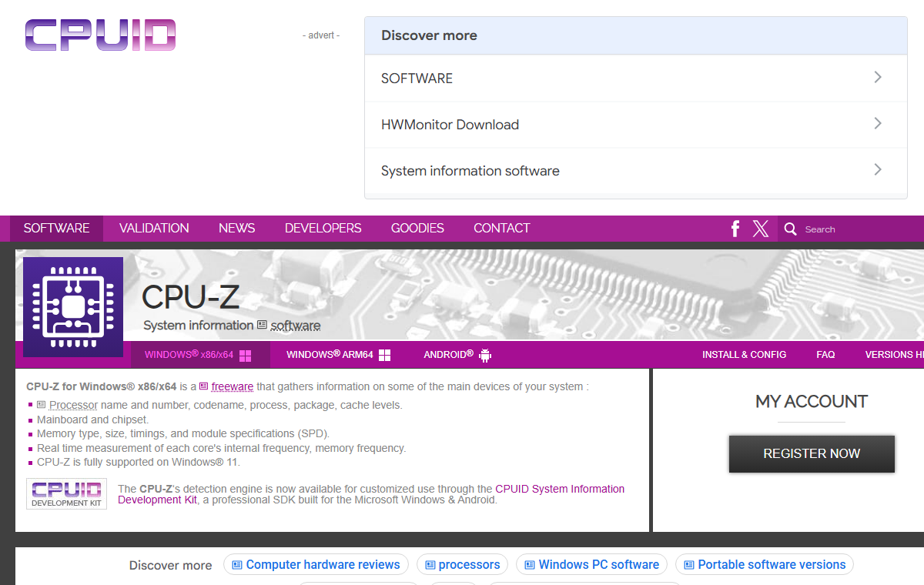Open the CPUID Facebook page icon
This screenshot has height=585, width=924.
[x=735, y=229]
